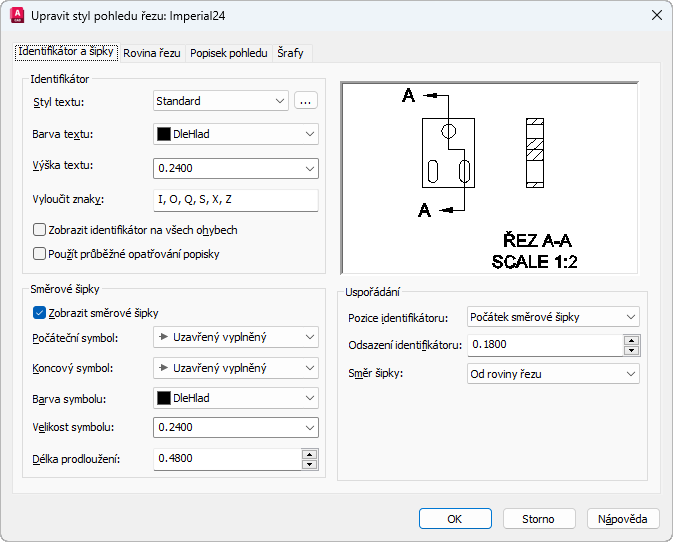Click the AutoCAD app icon in title bar
The height and width of the screenshot is (542, 673).
click(17, 15)
